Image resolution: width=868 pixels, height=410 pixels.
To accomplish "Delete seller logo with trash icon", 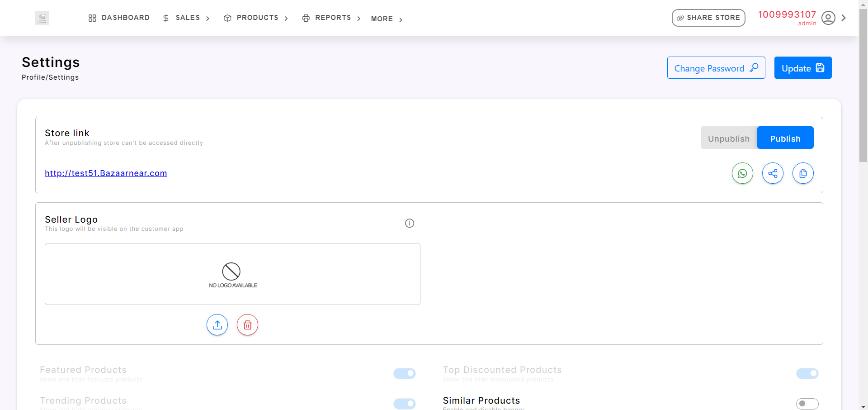I will [x=247, y=325].
